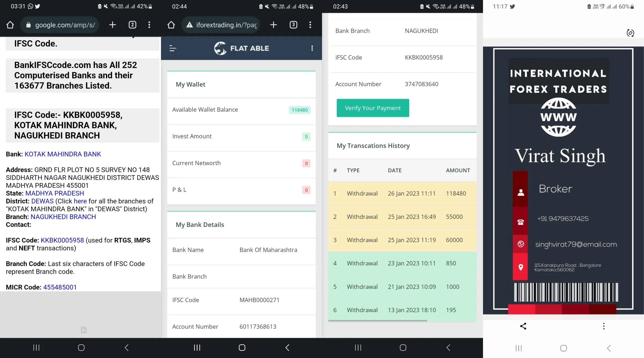Tap the My Wallet card heading
This screenshot has width=644, height=358.
click(x=191, y=85)
